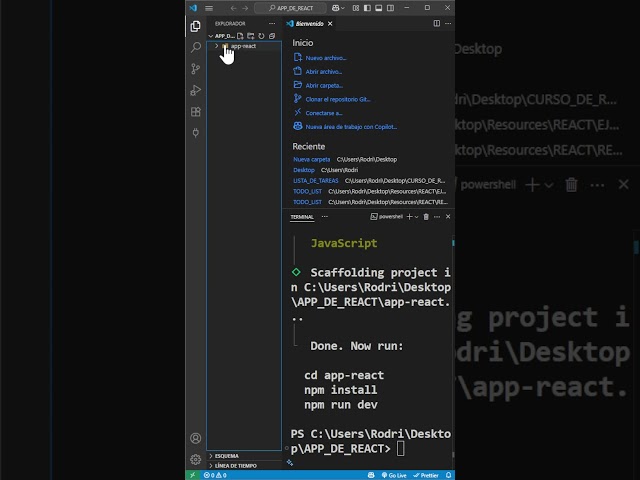
Task: Switch to the Bienvenido tab
Action: 309,24
